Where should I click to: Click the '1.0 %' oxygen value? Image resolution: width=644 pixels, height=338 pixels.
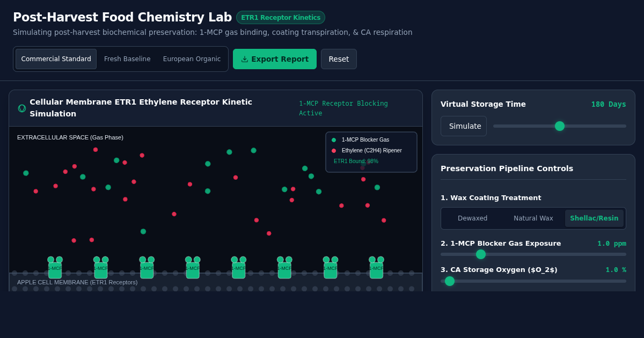coord(616,270)
